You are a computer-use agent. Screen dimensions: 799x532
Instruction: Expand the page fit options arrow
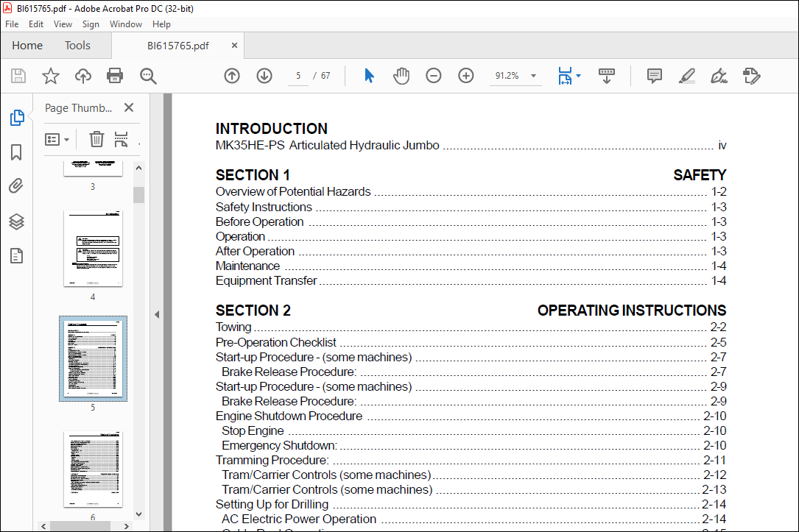click(x=578, y=76)
